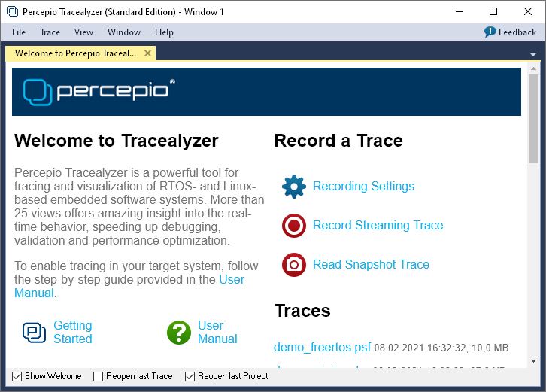Click the Read Snapshot Trace link
The height and width of the screenshot is (392, 546).
pos(371,265)
